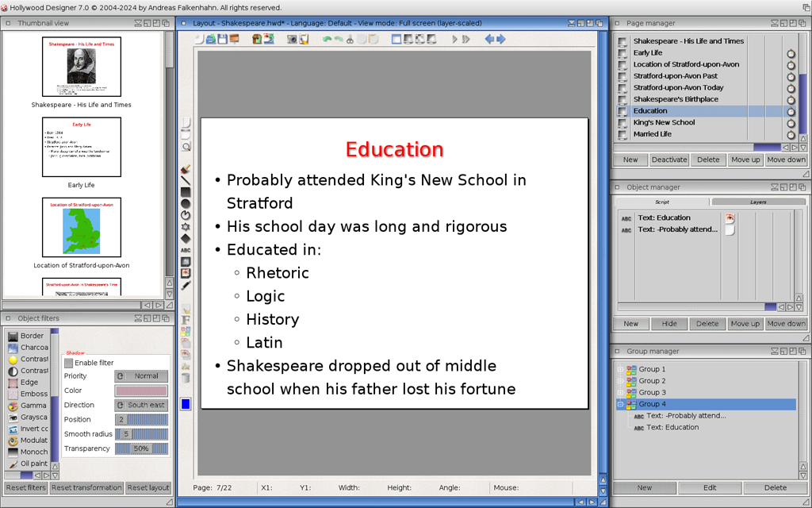This screenshot has height=508, width=812.
Task: Select the filled circle shape tool
Action: tap(186, 204)
